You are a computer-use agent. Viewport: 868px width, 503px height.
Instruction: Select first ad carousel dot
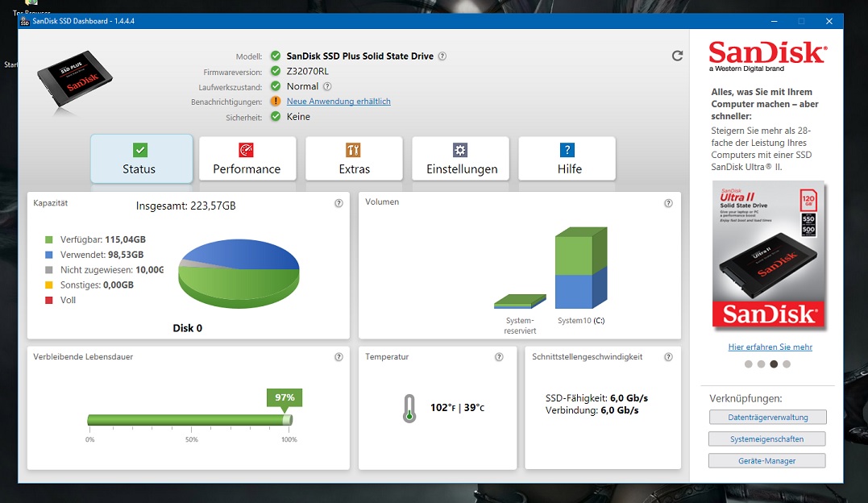(x=749, y=364)
